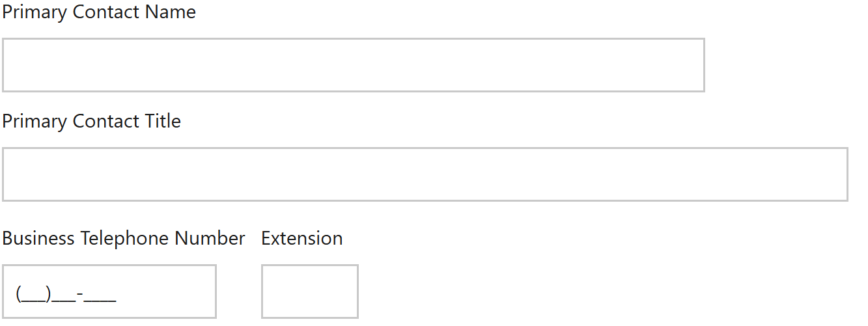Click the dash in the phone mask
Screen dimensions: 868x326
click(x=79, y=295)
